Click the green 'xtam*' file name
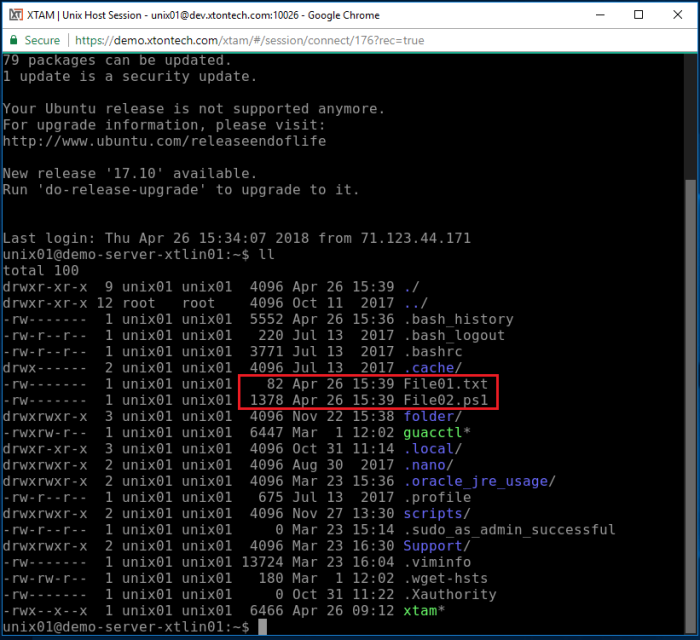The image size is (700, 640). pyautogui.click(x=425, y=611)
